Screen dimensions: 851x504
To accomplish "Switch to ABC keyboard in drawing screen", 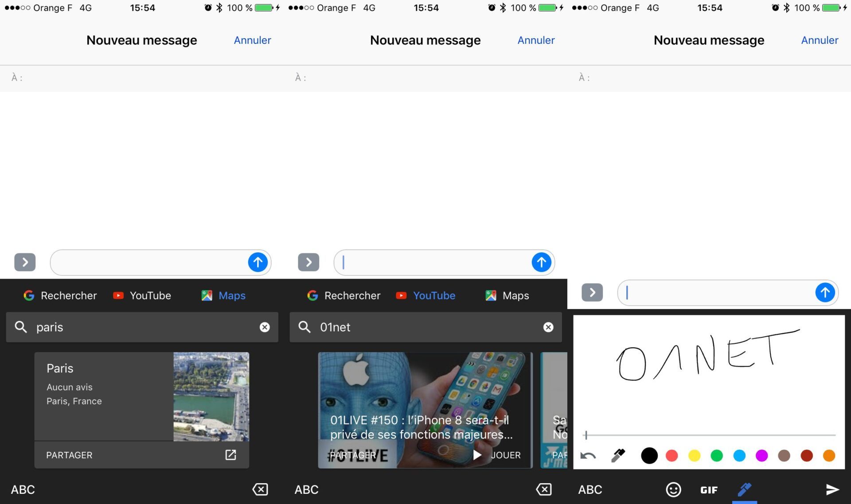I will [x=590, y=489].
